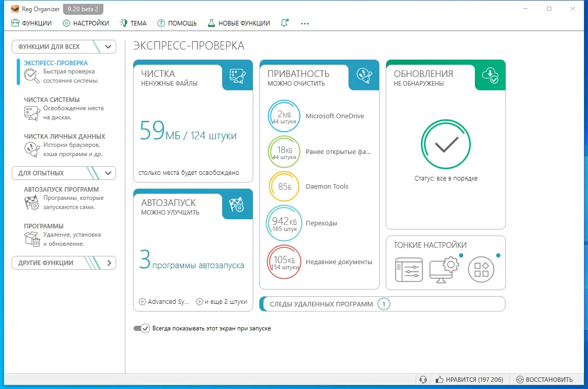Click the Reg Organizer app logo icon
588x389 pixels.
(x=15, y=9)
